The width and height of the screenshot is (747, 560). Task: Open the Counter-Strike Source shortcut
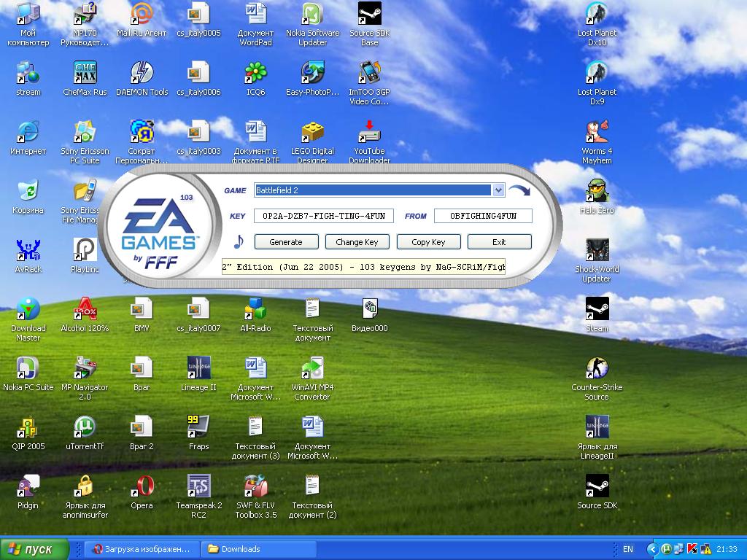pos(597,369)
